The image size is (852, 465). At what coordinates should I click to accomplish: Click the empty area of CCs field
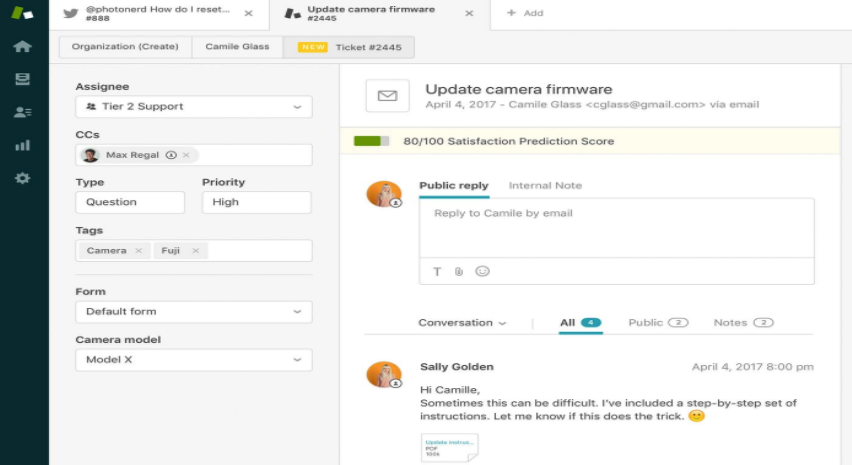coord(254,155)
